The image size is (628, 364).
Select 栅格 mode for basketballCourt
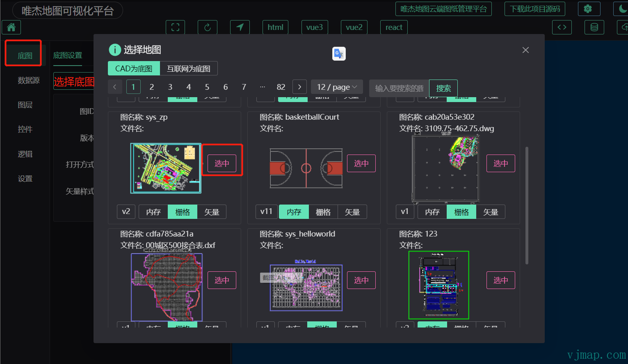(x=323, y=212)
